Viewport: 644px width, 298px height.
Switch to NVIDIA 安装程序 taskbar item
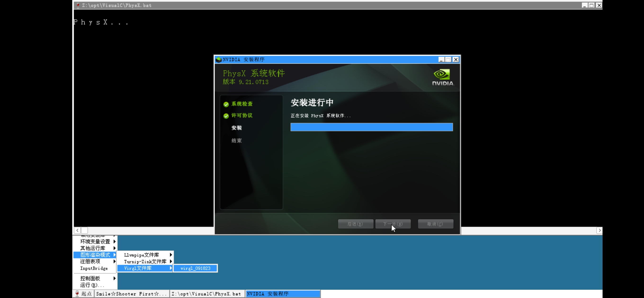pos(283,294)
